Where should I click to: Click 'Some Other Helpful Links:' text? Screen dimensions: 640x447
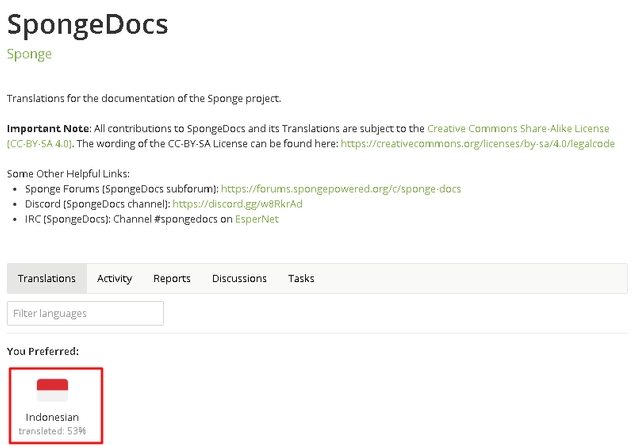68,174
